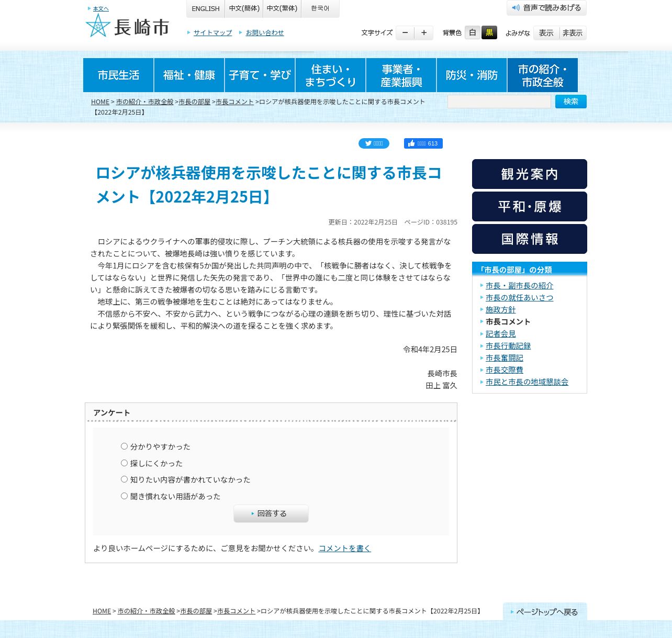Open 市の紹介・市政全般 navigation menu
672x638 pixels.
click(x=543, y=75)
